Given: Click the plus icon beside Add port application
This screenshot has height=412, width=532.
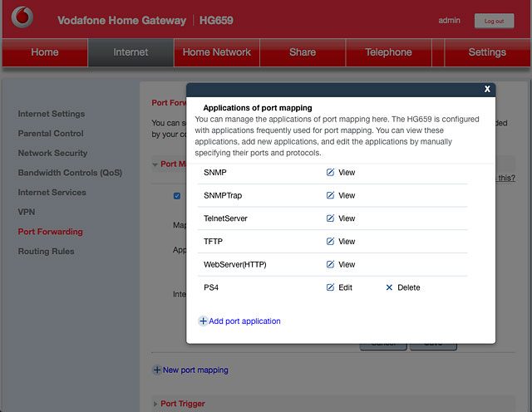Looking at the screenshot, I should tap(203, 321).
